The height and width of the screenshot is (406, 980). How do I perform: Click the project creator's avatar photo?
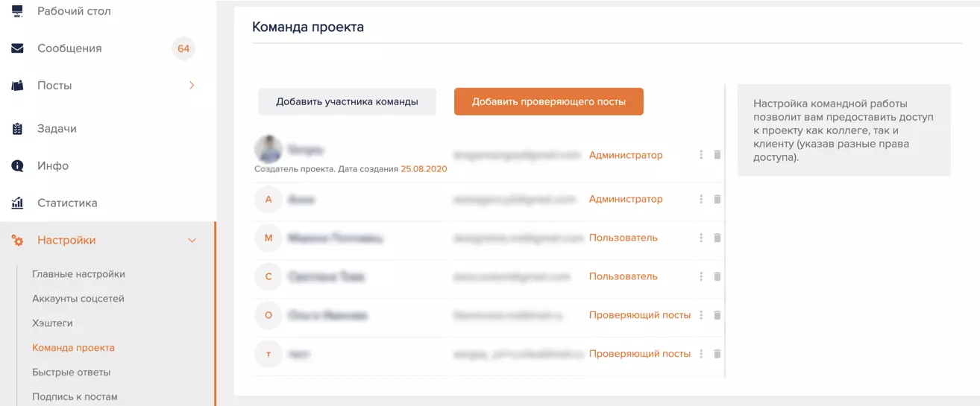click(x=268, y=150)
